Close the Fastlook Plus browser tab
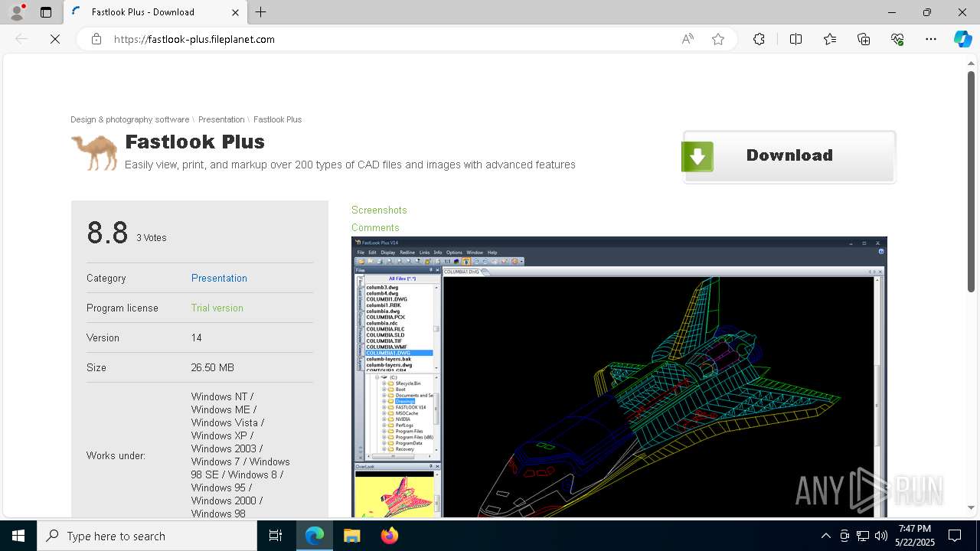980x551 pixels. [235, 12]
